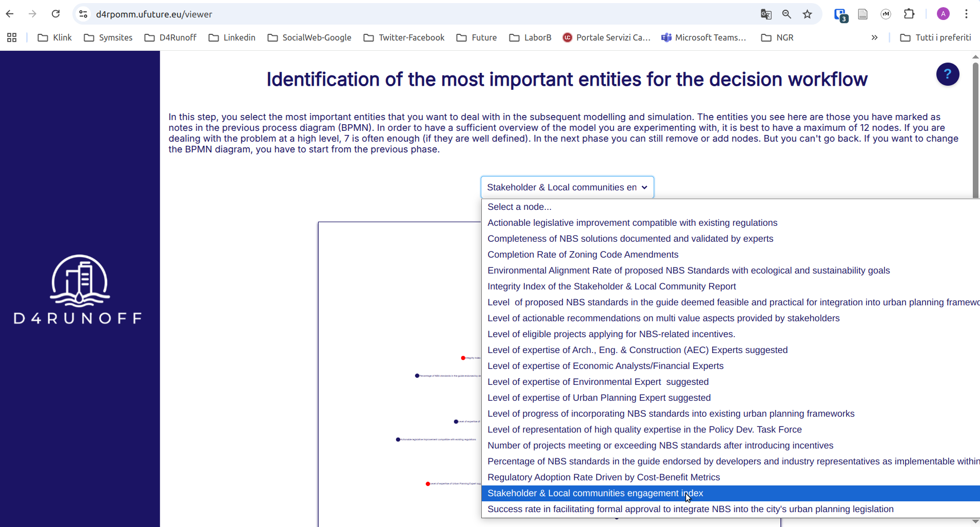The height and width of the screenshot is (527, 980).
Task: Bookmark this page with the star icon
Action: pyautogui.click(x=807, y=14)
